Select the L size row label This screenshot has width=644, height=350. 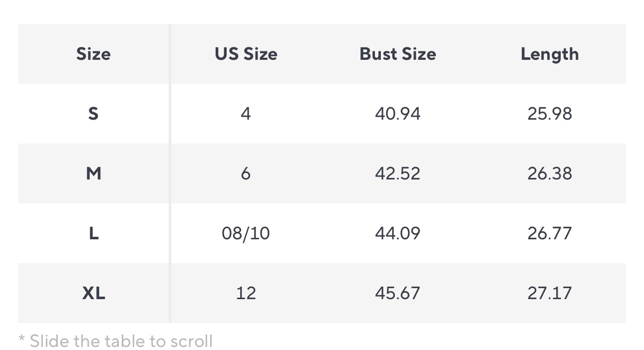pyautogui.click(x=93, y=233)
